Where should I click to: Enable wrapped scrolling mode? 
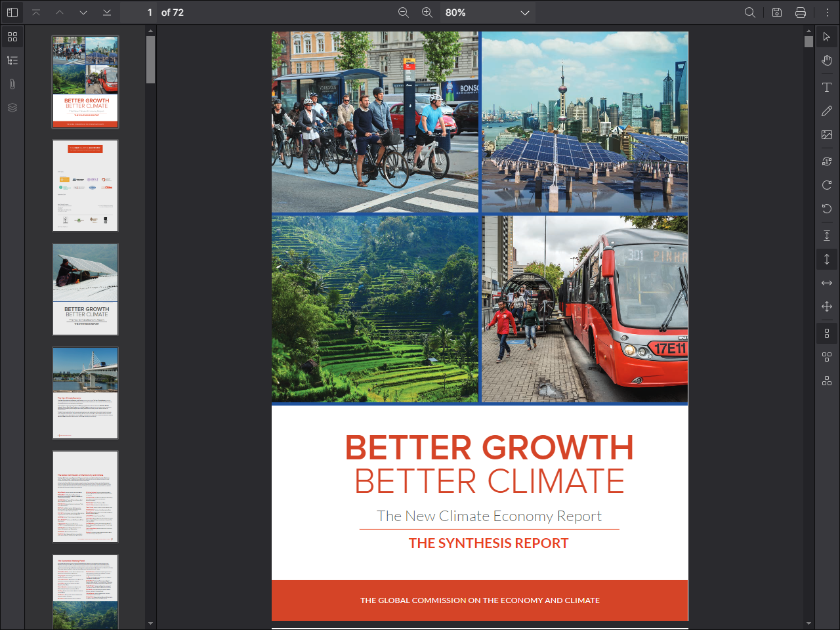827,306
